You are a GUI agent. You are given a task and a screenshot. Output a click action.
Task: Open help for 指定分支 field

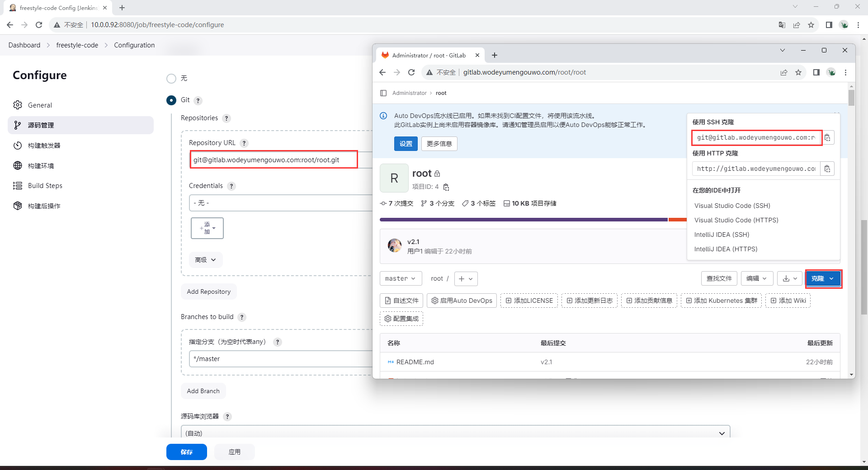coord(278,342)
